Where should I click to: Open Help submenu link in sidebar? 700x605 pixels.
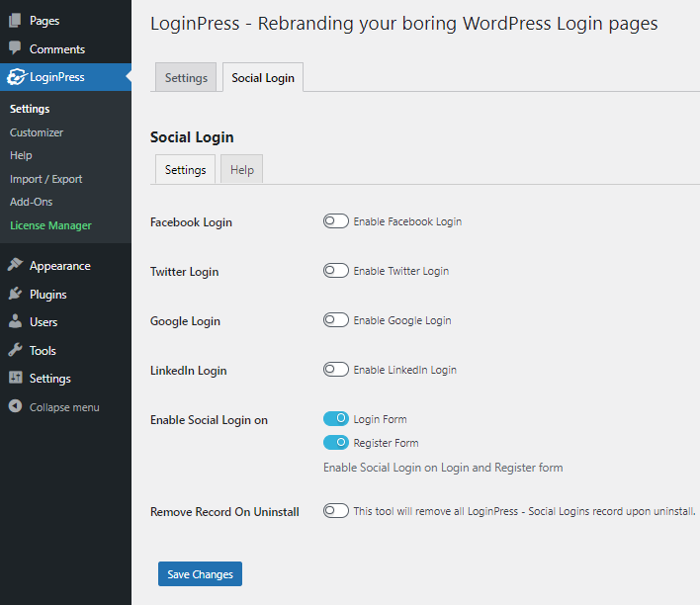pyautogui.click(x=21, y=155)
